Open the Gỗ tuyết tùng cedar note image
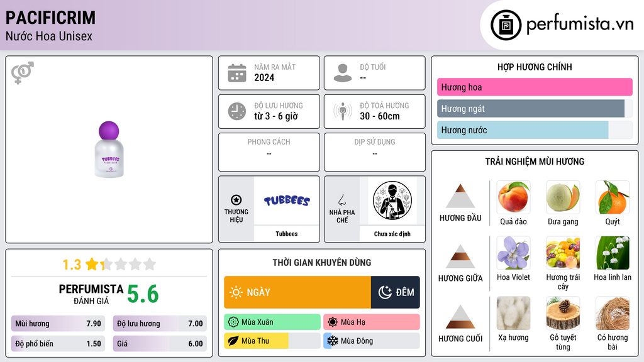Screen dimensions: 644x362 click(563, 313)
